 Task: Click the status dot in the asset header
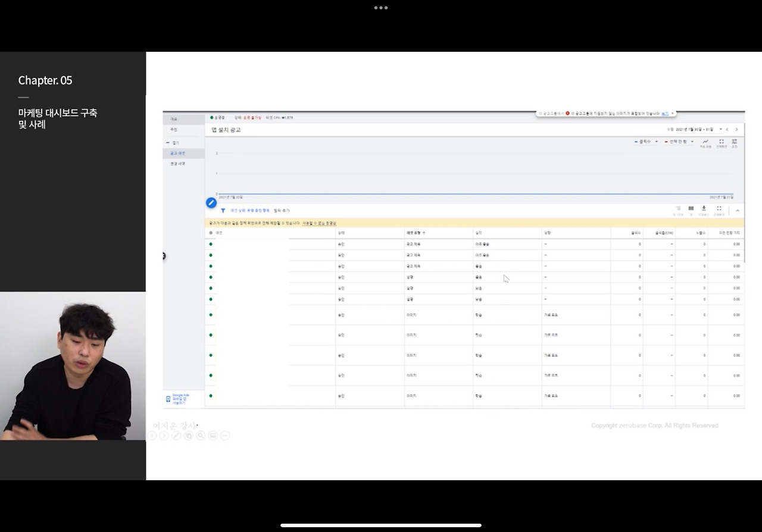(x=211, y=233)
